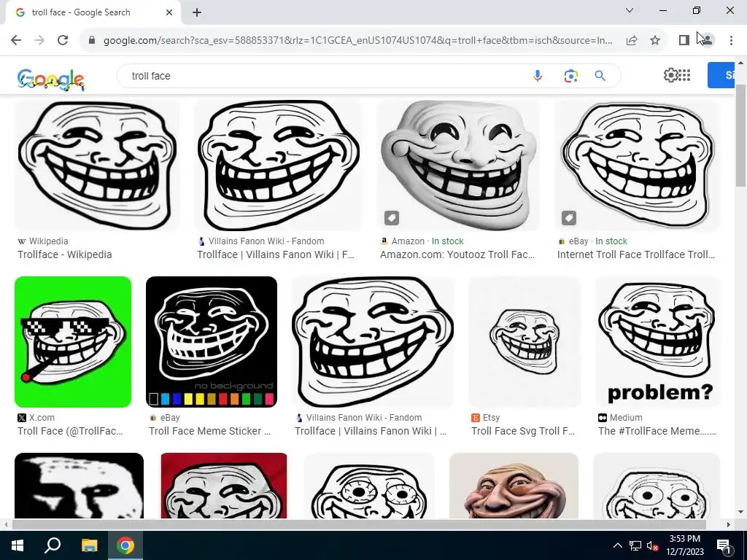
Task: Open first Villains Fanon Wiki thumbnail
Action: pos(278,166)
